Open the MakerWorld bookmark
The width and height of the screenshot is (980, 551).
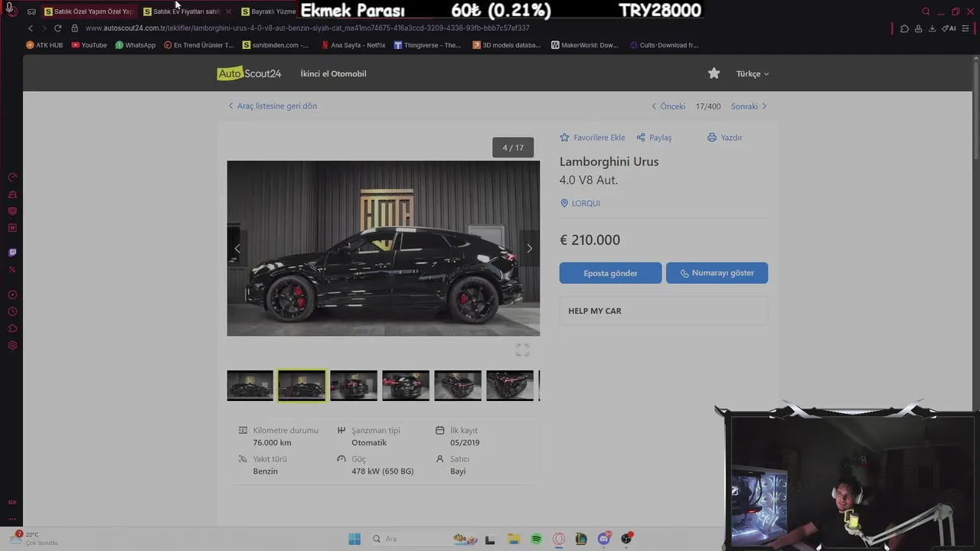(584, 45)
